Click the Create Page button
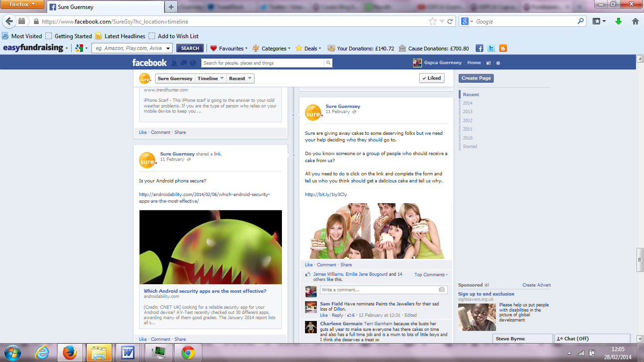Screen dimensions: 644x362 click(x=476, y=78)
